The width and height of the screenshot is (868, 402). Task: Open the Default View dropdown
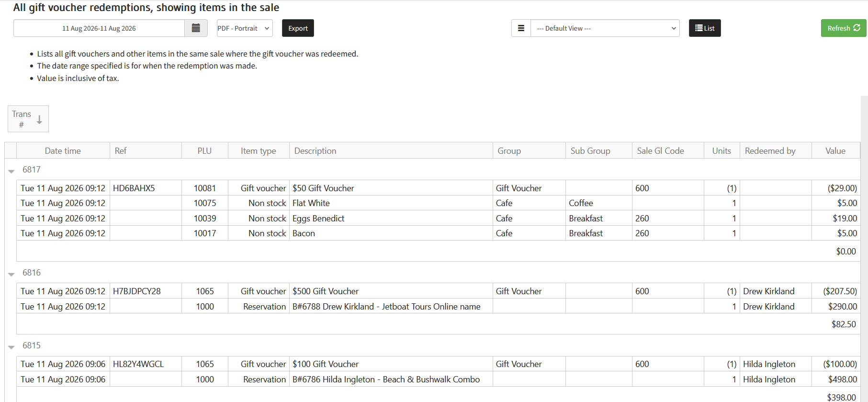tap(605, 28)
